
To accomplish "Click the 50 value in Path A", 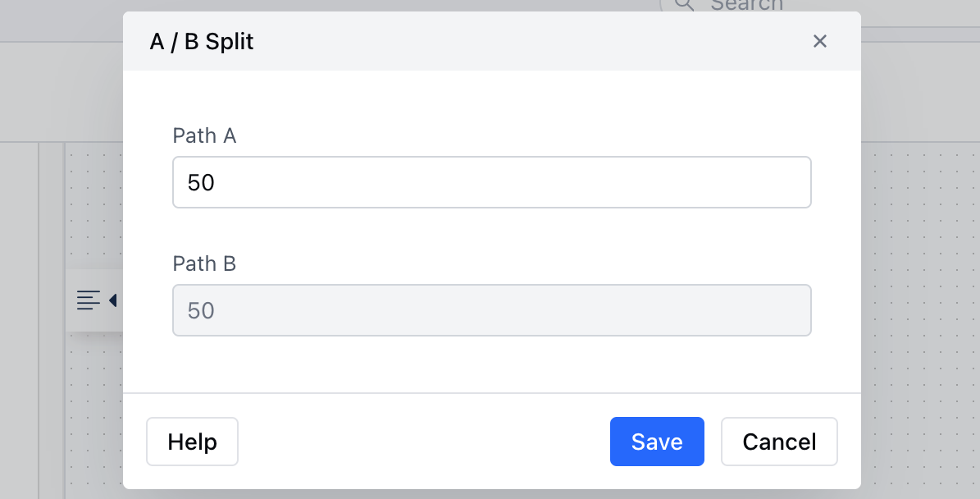I will click(201, 182).
